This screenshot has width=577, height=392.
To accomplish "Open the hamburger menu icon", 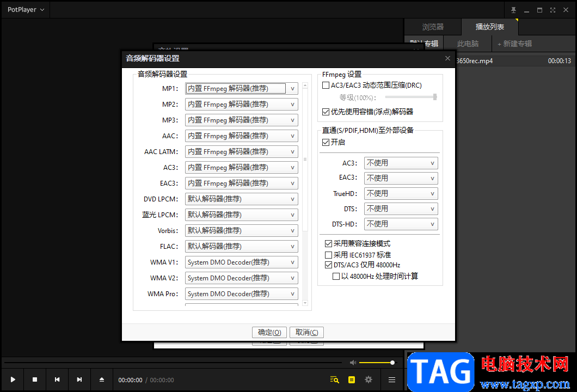I will click(392, 379).
